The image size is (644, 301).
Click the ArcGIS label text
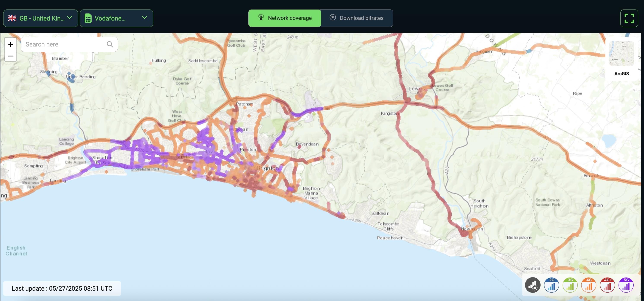click(622, 74)
